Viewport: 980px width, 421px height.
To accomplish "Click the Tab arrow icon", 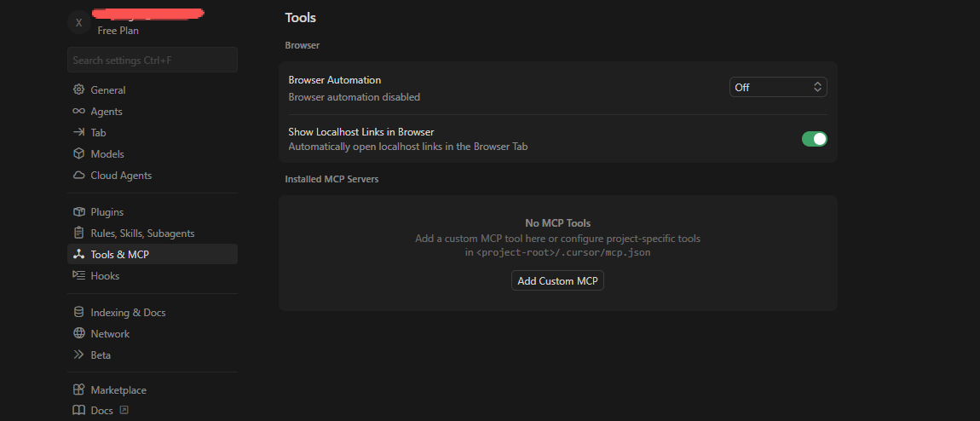I will point(78,133).
